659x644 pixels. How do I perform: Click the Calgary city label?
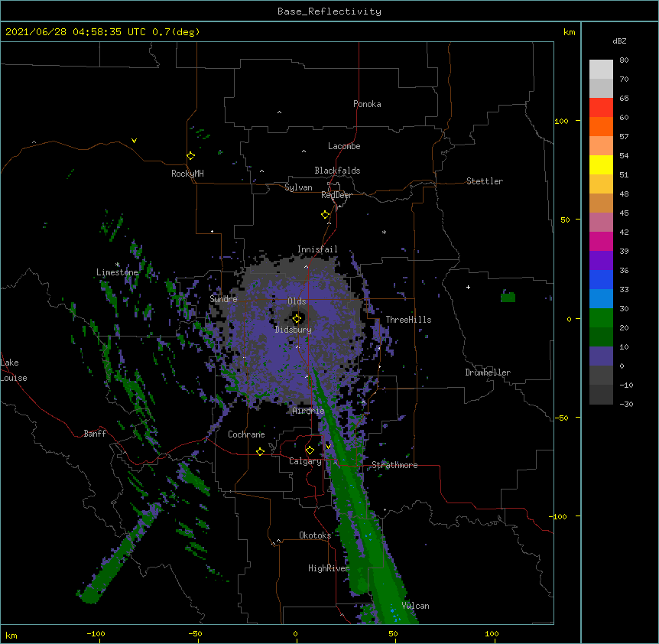tap(305, 461)
